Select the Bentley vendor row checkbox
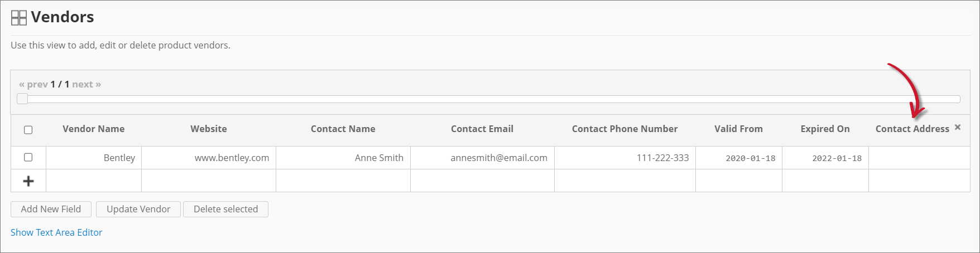This screenshot has width=980, height=253. [x=28, y=157]
